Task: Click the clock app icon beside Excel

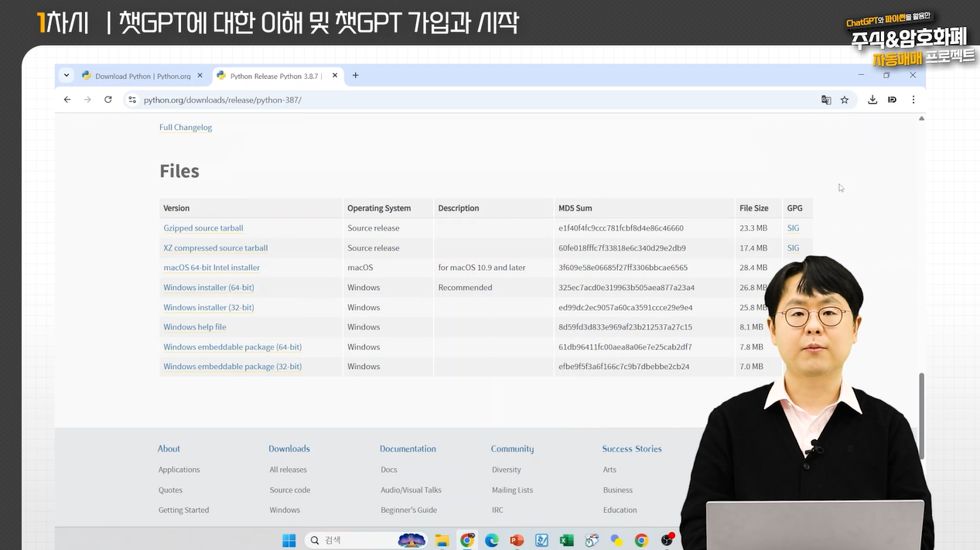Action: click(592, 540)
